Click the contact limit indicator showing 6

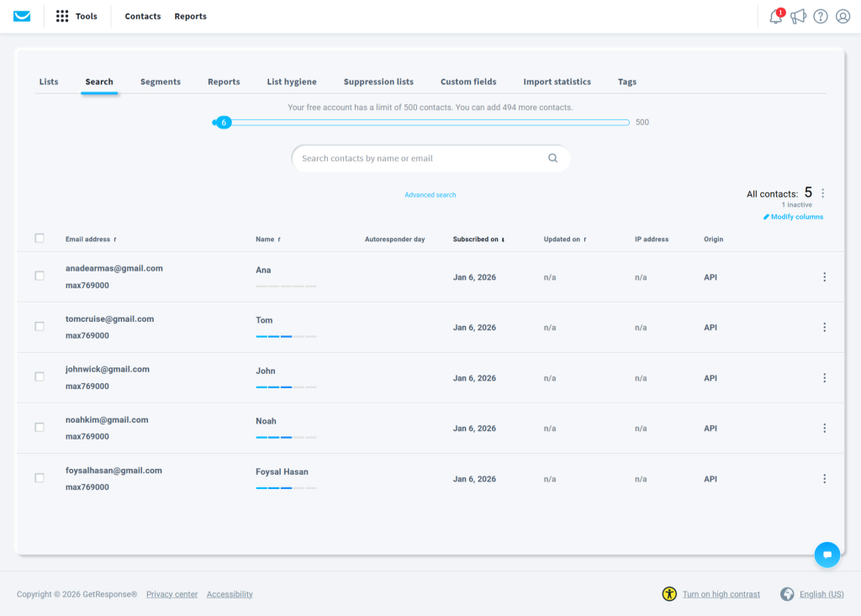tap(224, 123)
